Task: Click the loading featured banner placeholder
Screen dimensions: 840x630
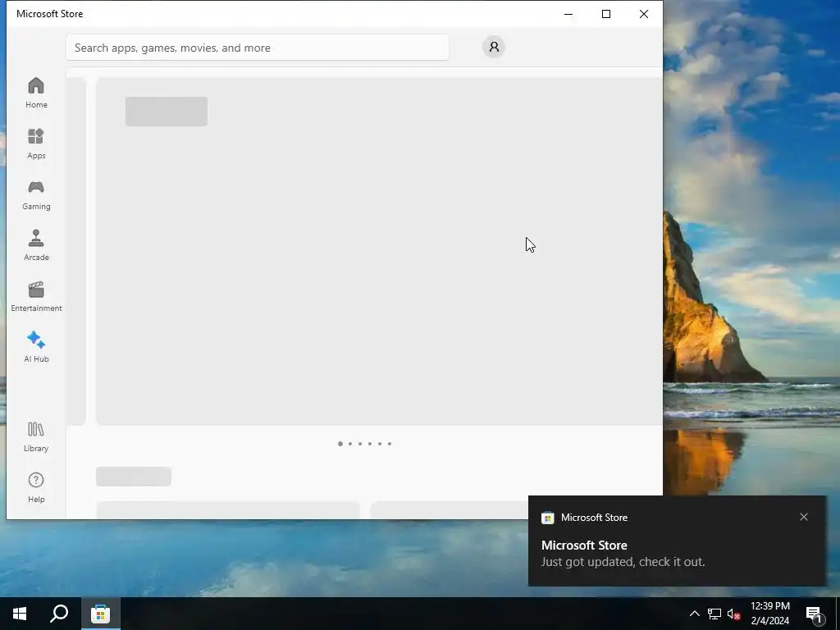Action: coord(379,251)
